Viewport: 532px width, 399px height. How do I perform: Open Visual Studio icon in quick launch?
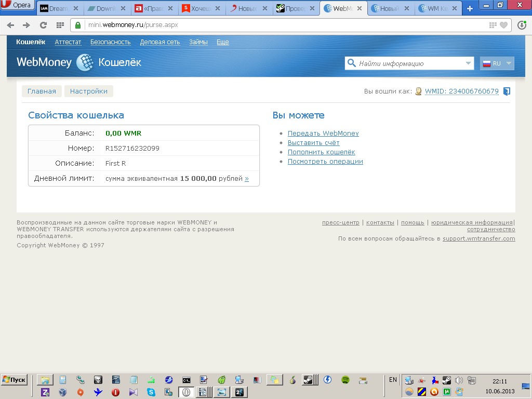[x=134, y=392]
